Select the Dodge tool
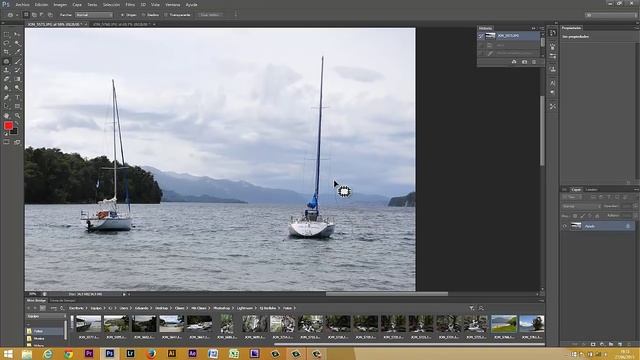Screen dimensions: 640x360 point(17,88)
